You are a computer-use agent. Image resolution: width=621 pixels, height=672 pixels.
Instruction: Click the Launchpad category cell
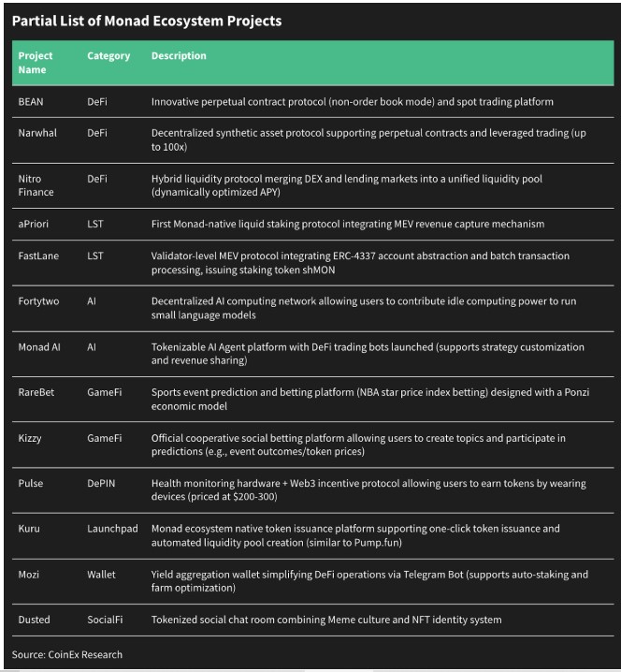click(x=112, y=529)
